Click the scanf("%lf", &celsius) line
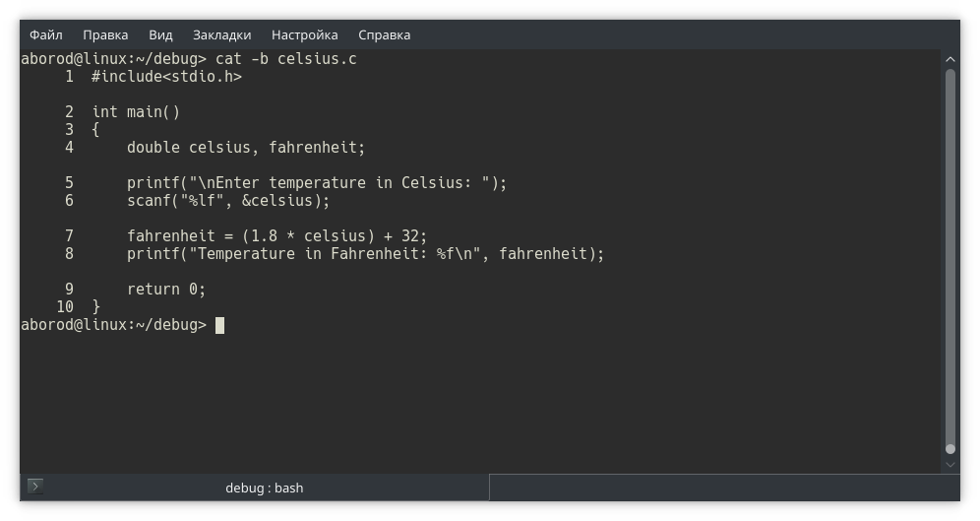 [227, 201]
